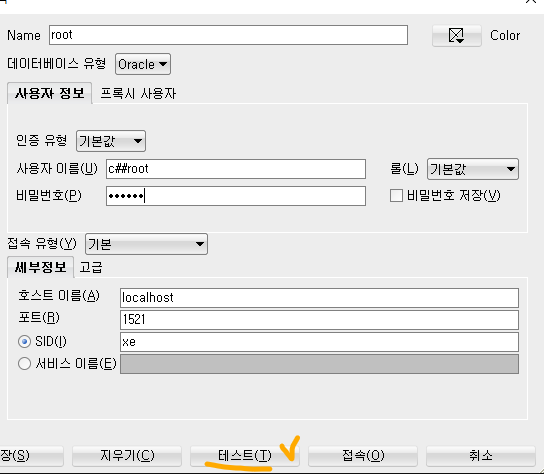Viewport: 544px width, 474px height.
Task: Open the database type dropdown showing Oracle
Action: point(143,64)
